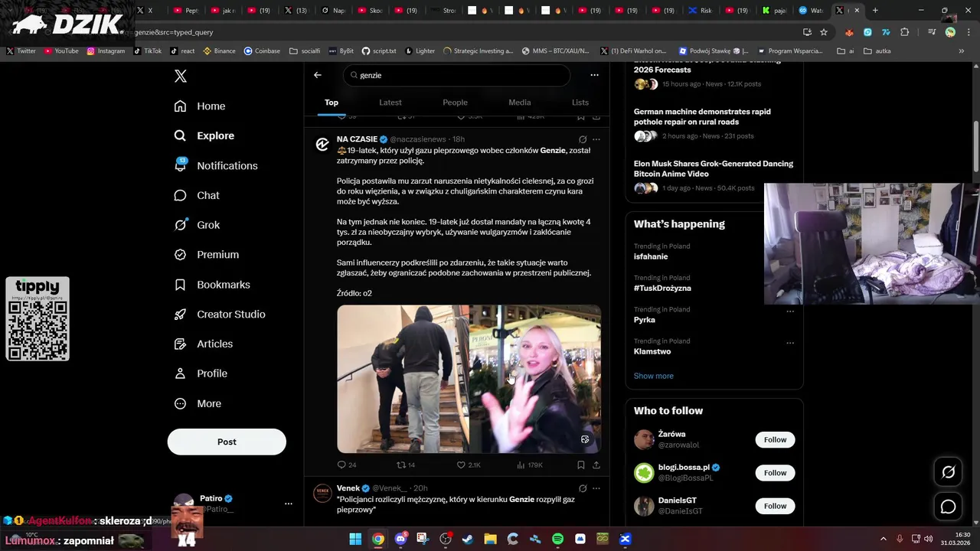Open Venek profile avatar
The height and width of the screenshot is (551, 980).
pyautogui.click(x=322, y=493)
